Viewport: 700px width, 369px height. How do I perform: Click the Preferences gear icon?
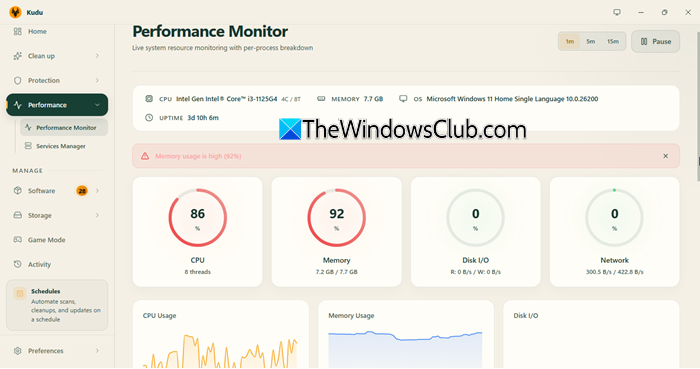pyautogui.click(x=17, y=351)
